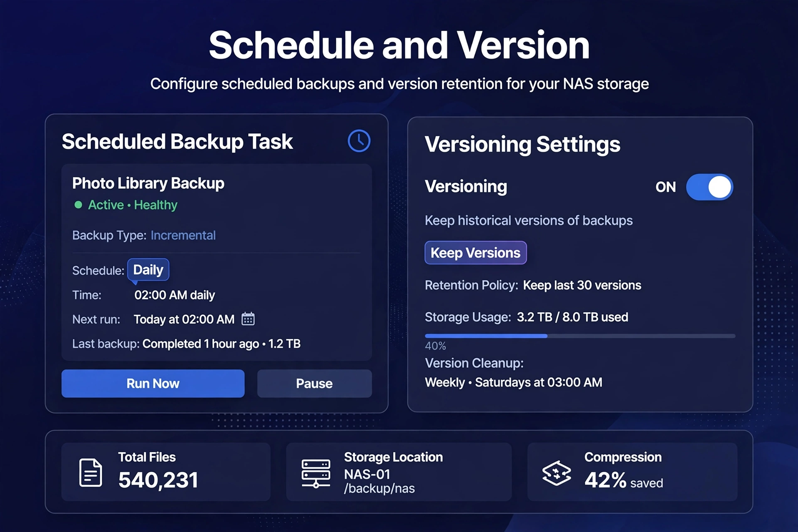Image resolution: width=798 pixels, height=532 pixels.
Task: Click the 40% usage label
Action: 435,346
